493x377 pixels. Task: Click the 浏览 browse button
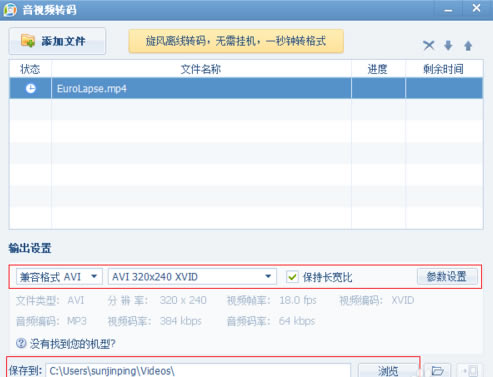pyautogui.click(x=388, y=371)
